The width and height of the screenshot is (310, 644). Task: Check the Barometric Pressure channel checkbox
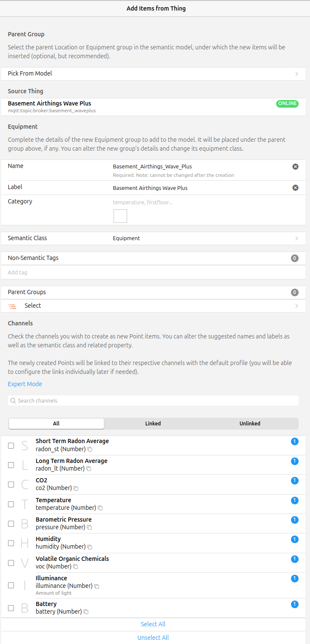(x=11, y=524)
